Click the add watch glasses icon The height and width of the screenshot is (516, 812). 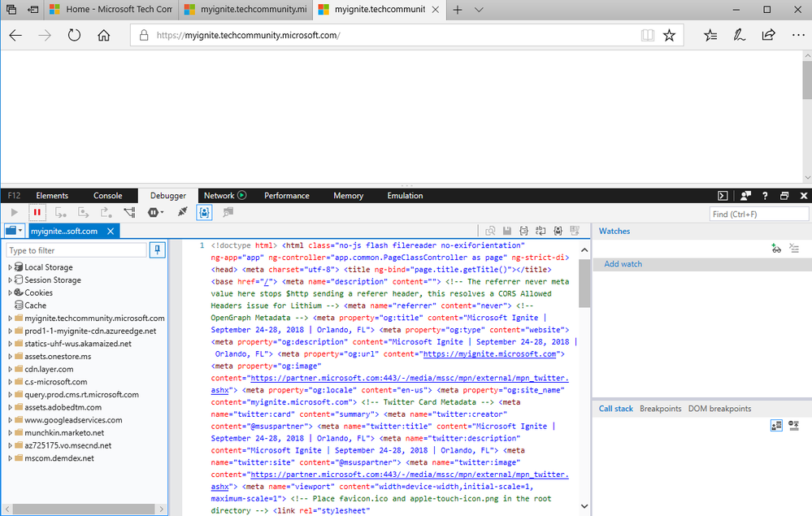pos(775,249)
